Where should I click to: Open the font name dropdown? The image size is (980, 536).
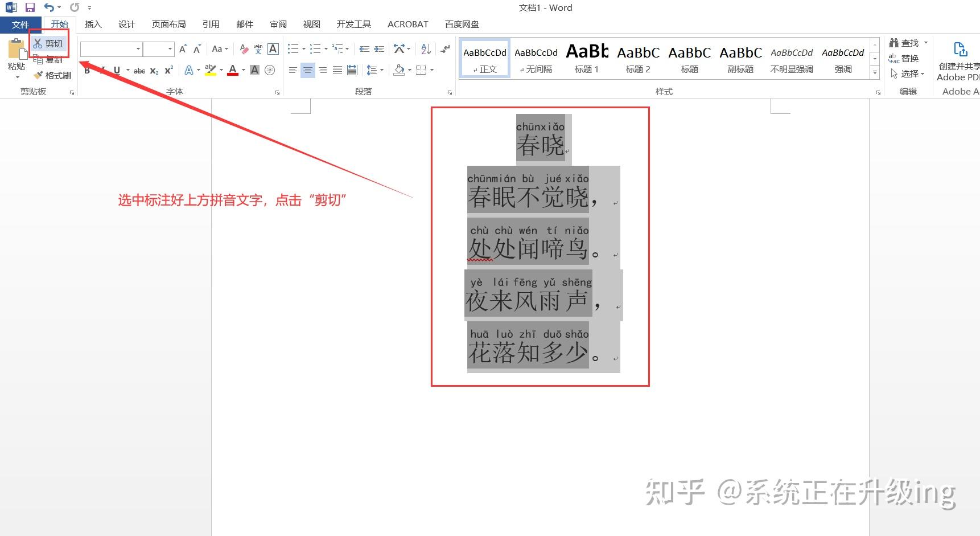138,49
